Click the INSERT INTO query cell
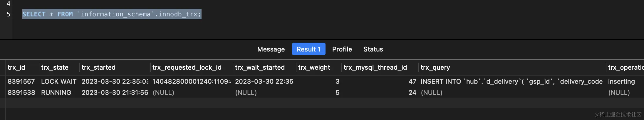Viewport: 644px width, 120px height. coord(511,81)
